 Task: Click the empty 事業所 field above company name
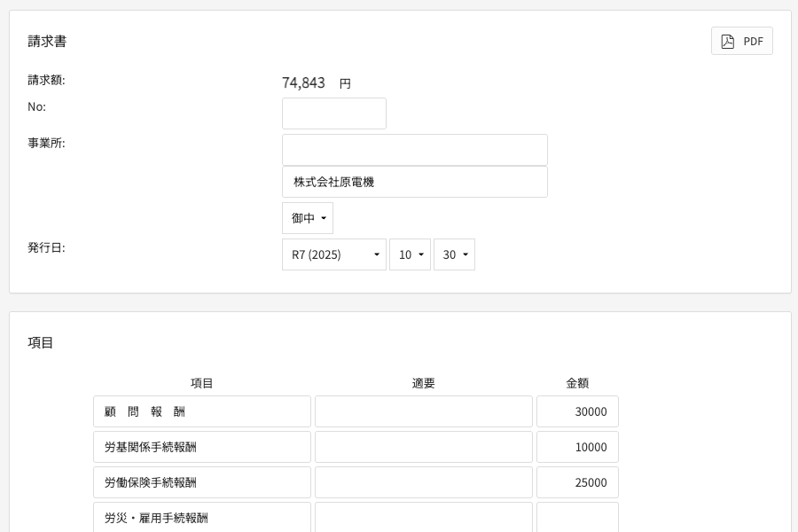point(414,150)
